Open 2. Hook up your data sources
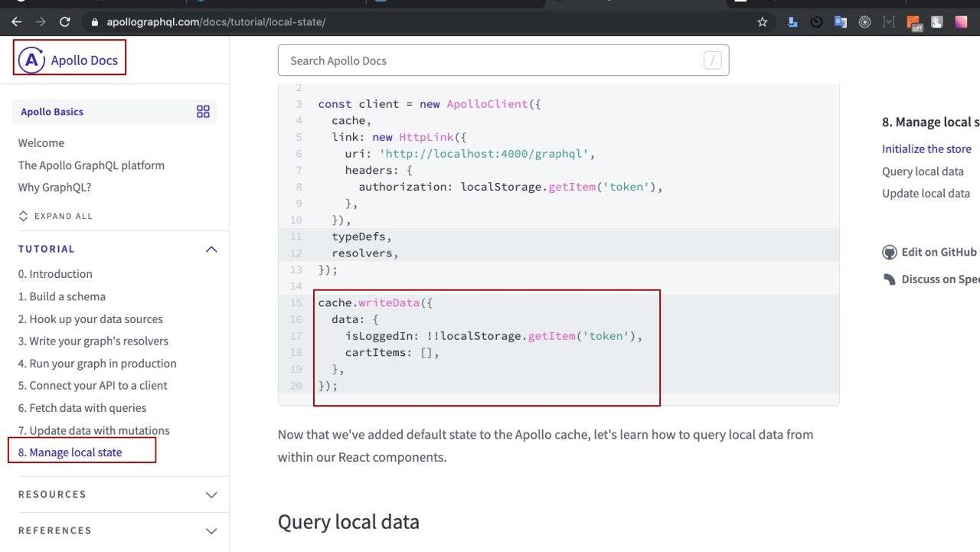Screen dimensions: 980x552 90,319
